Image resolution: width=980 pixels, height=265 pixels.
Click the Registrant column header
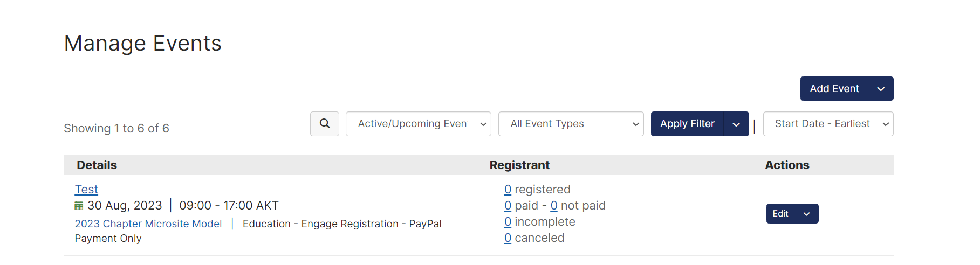pos(519,165)
